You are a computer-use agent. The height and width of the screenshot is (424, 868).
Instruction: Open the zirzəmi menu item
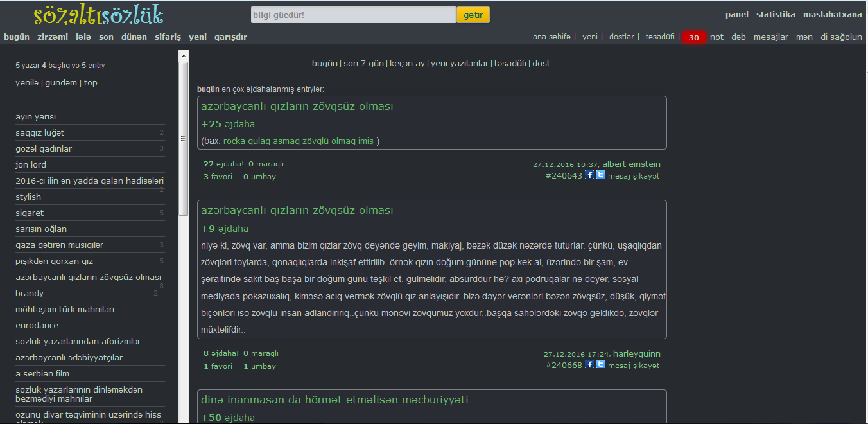tap(53, 37)
